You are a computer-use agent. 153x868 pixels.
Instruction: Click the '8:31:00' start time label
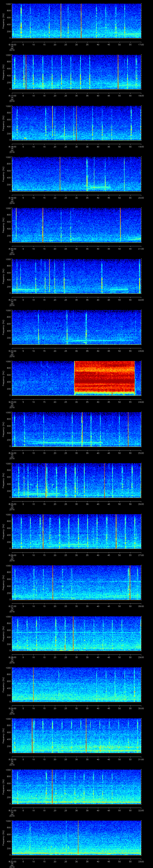click(12, 810)
